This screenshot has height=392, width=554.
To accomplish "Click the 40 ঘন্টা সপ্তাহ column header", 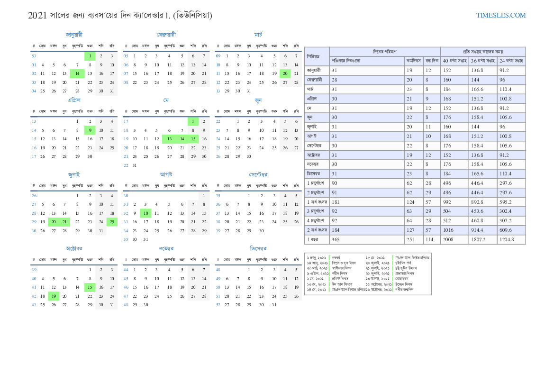I will [454, 61].
